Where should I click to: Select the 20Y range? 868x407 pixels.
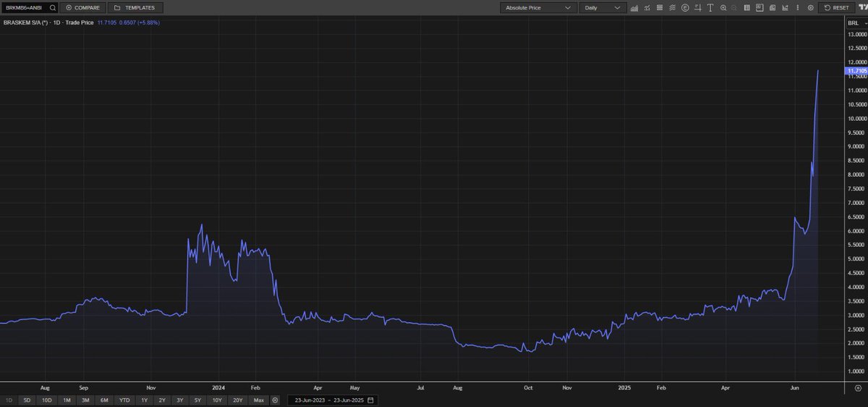[x=237, y=400]
